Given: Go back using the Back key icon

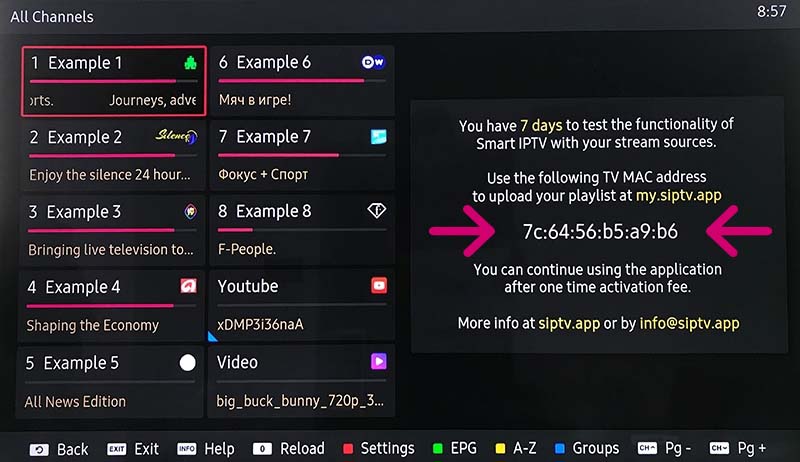Looking at the screenshot, I should click(x=39, y=449).
